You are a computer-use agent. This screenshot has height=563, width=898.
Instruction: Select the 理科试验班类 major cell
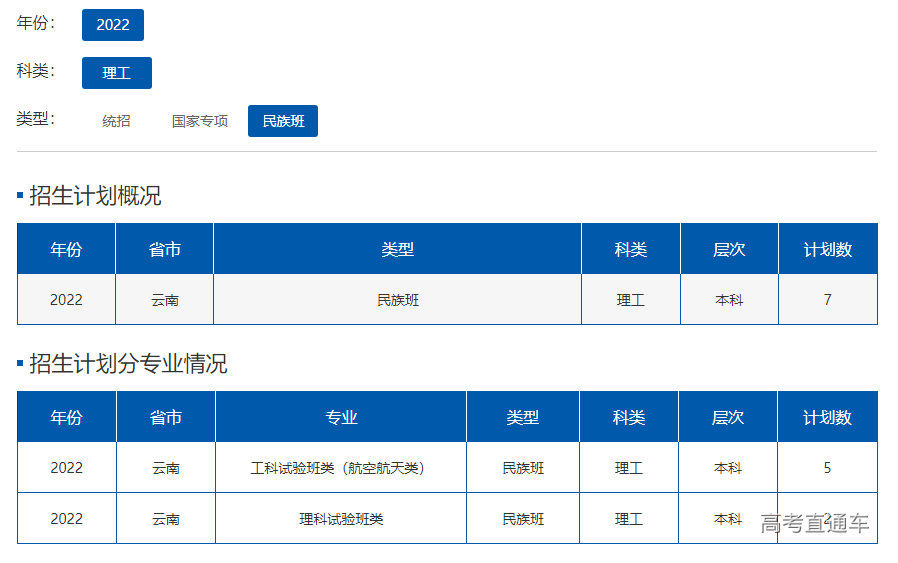[x=341, y=519]
